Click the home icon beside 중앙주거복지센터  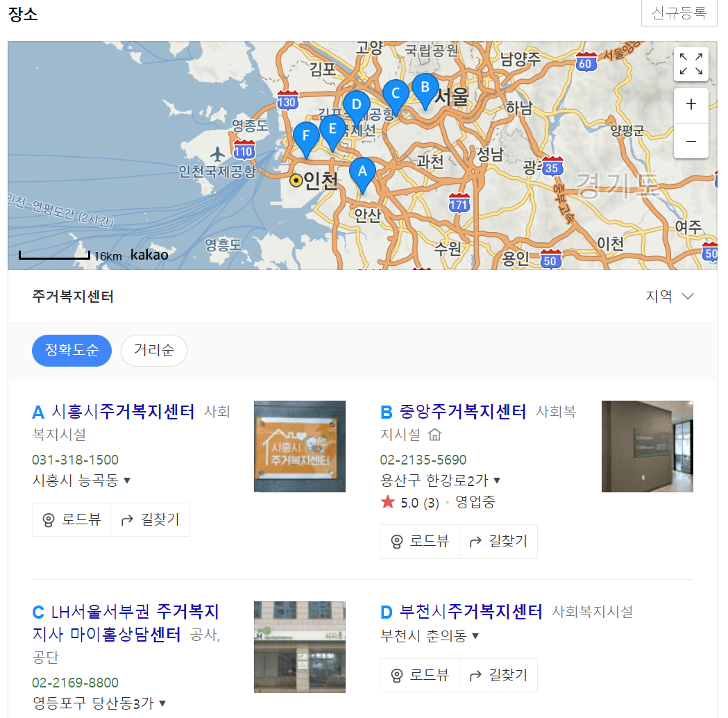pyautogui.click(x=434, y=435)
